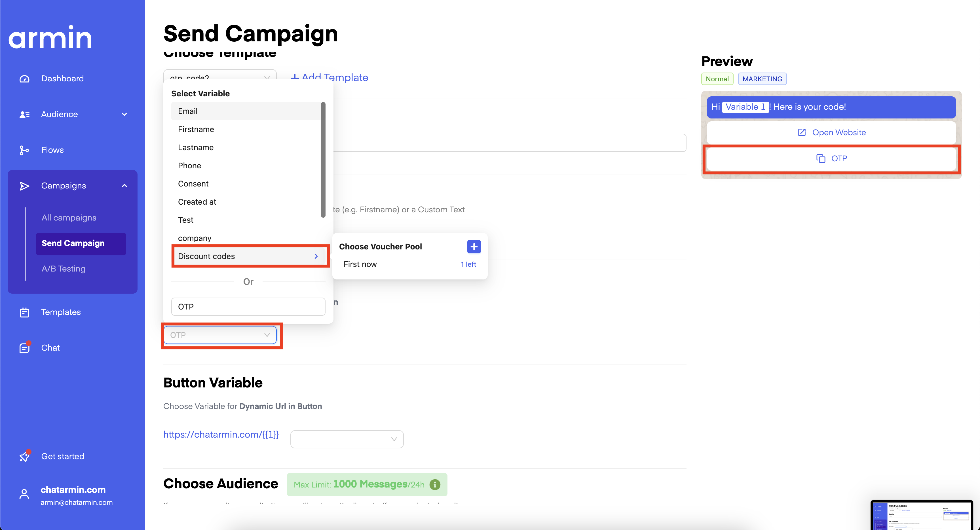Collapse the Campaigns sidebar section

click(124, 186)
